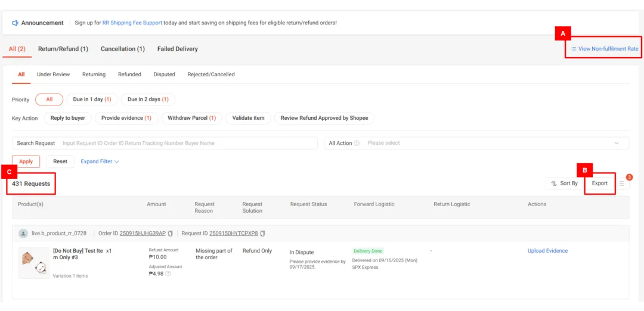The height and width of the screenshot is (311, 644).
Task: Click the All Action help question icon
Action: pos(357,144)
